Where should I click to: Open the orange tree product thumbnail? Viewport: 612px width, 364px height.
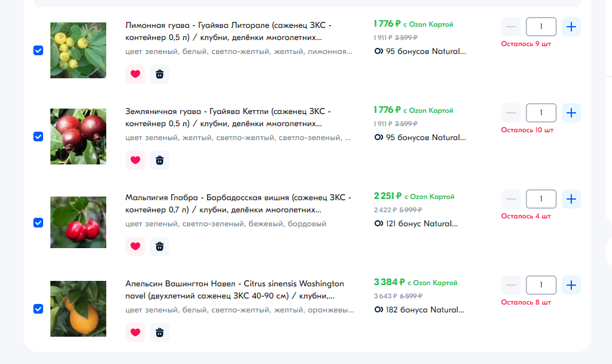tap(78, 309)
